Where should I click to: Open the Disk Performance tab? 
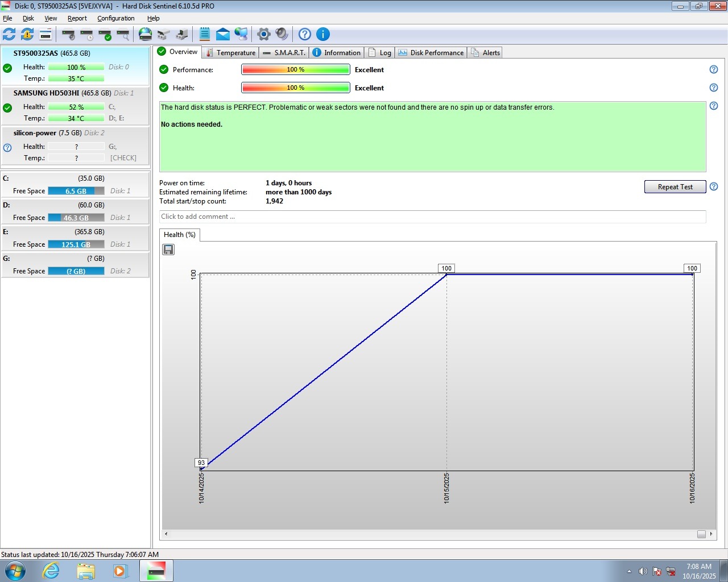click(431, 53)
